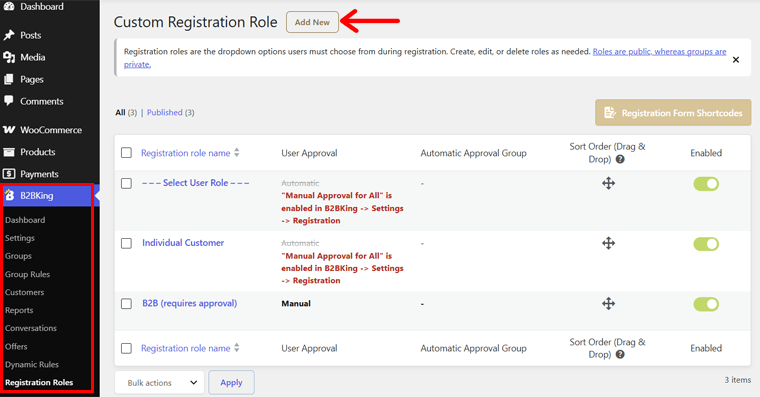This screenshot has height=397, width=760.
Task: Click the WooCommerce logo icon
Action: (x=9, y=129)
